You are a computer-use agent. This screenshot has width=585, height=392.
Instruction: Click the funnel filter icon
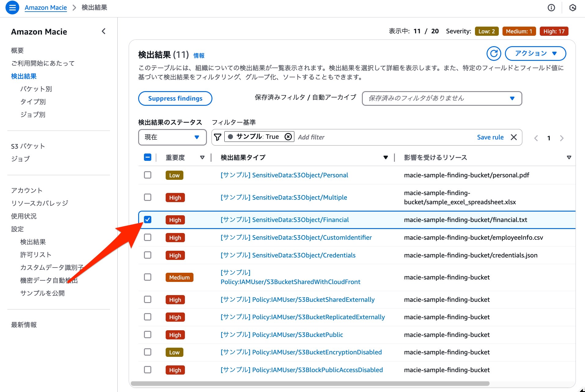click(x=217, y=137)
